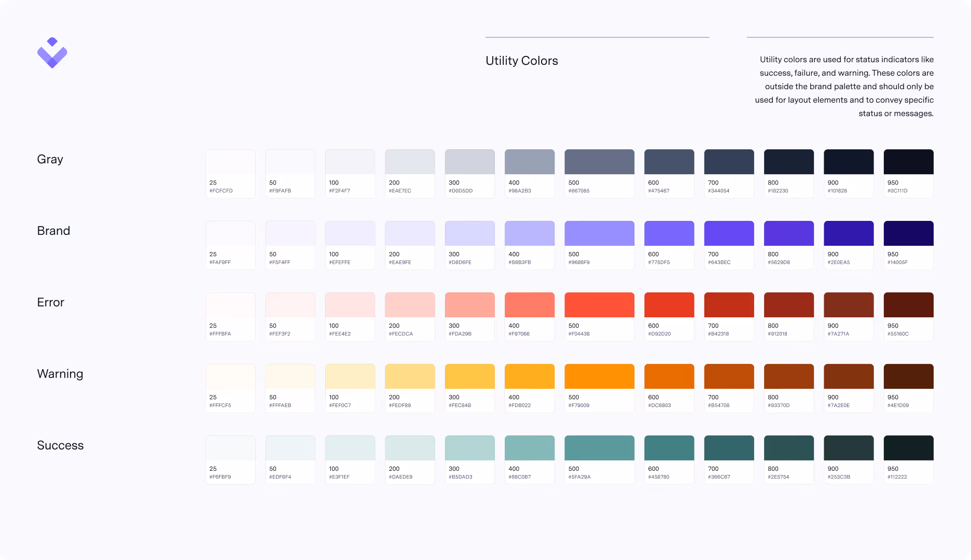971x560 pixels.
Task: Select the Brand 800 swatch #5629D8
Action: (789, 245)
